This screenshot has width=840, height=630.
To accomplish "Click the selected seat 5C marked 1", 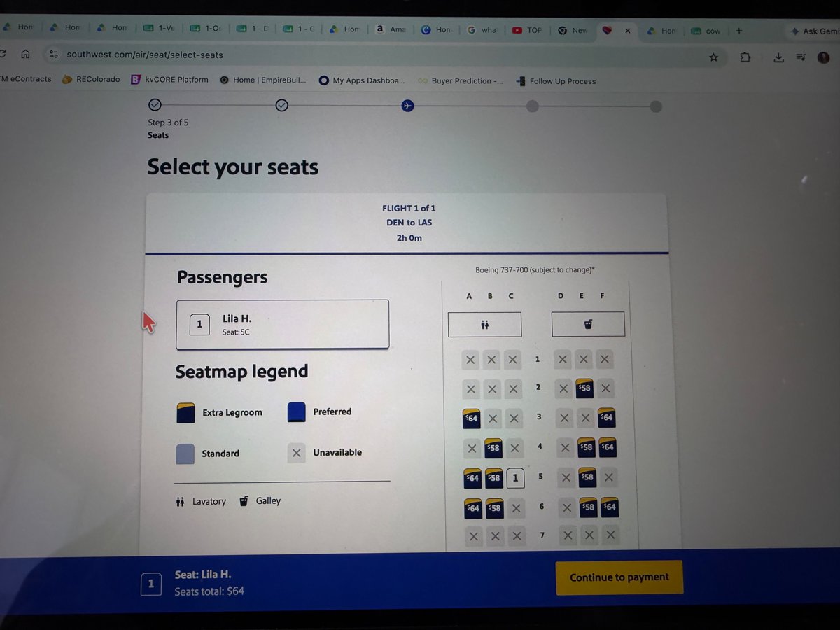I will [516, 477].
